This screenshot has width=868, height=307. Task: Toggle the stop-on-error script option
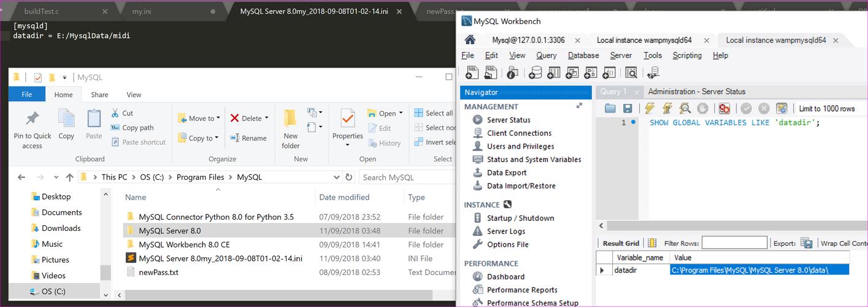tap(724, 109)
